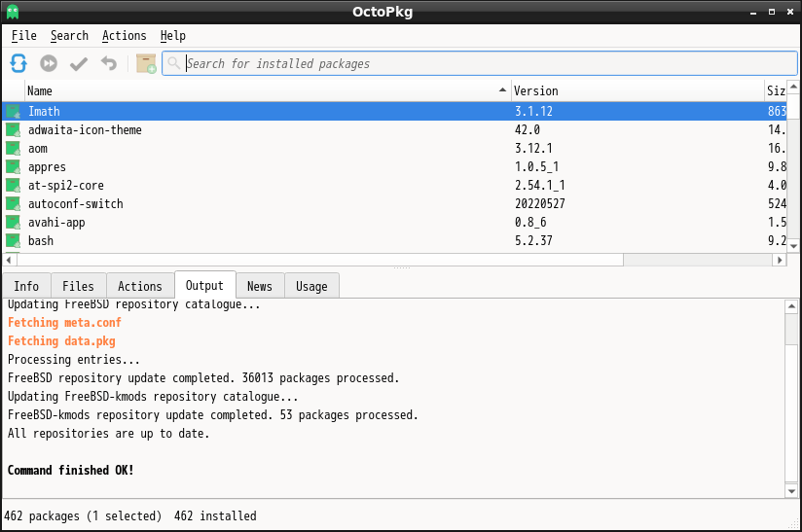This screenshot has height=532, width=802.
Task: Click the horizontal scrollbar left arrow
Action: coord(9,260)
